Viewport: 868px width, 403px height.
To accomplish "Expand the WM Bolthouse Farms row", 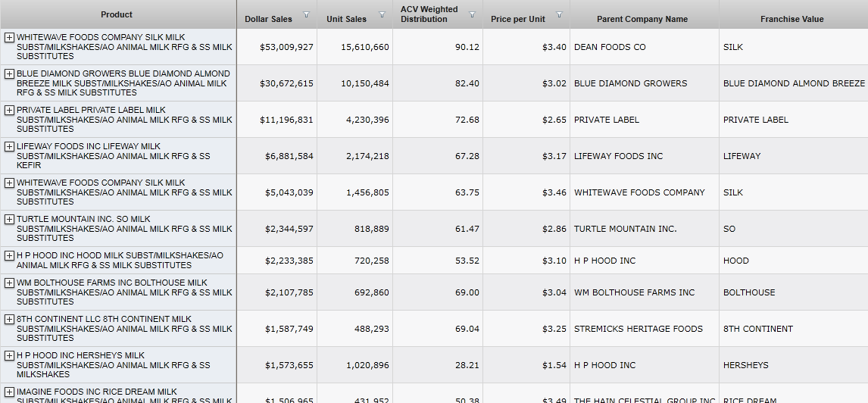I will (x=9, y=283).
